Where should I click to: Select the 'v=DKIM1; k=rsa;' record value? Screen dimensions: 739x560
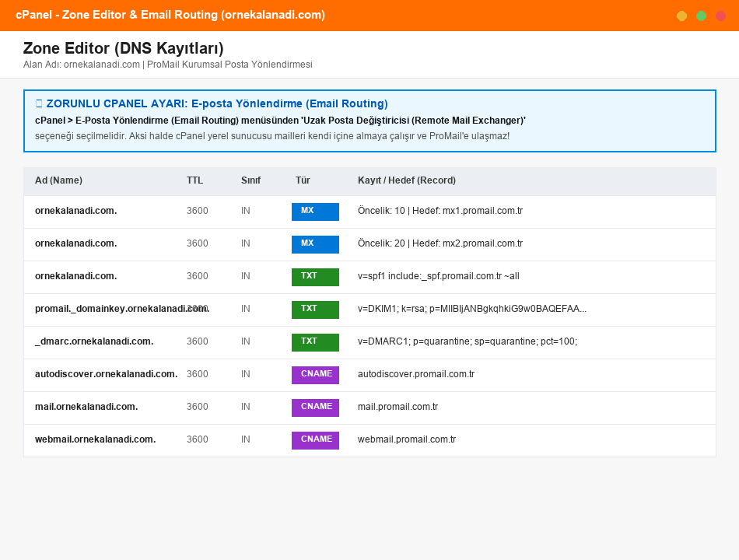coord(472,308)
